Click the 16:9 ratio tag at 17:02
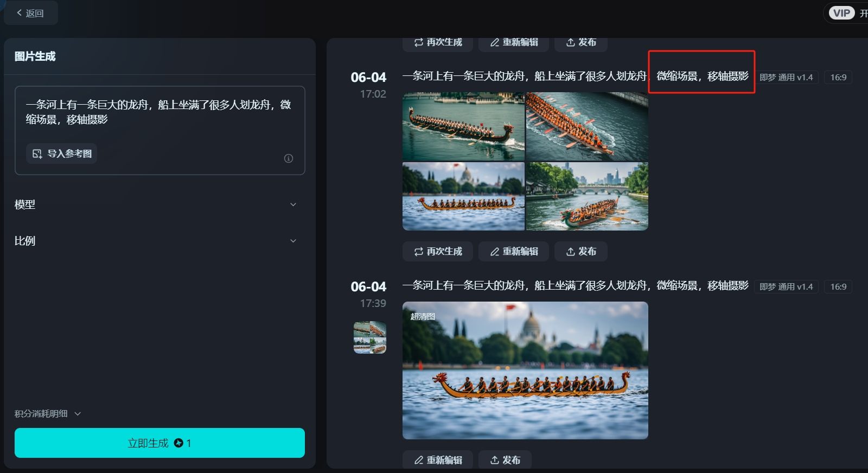The height and width of the screenshot is (473, 868). coord(838,77)
